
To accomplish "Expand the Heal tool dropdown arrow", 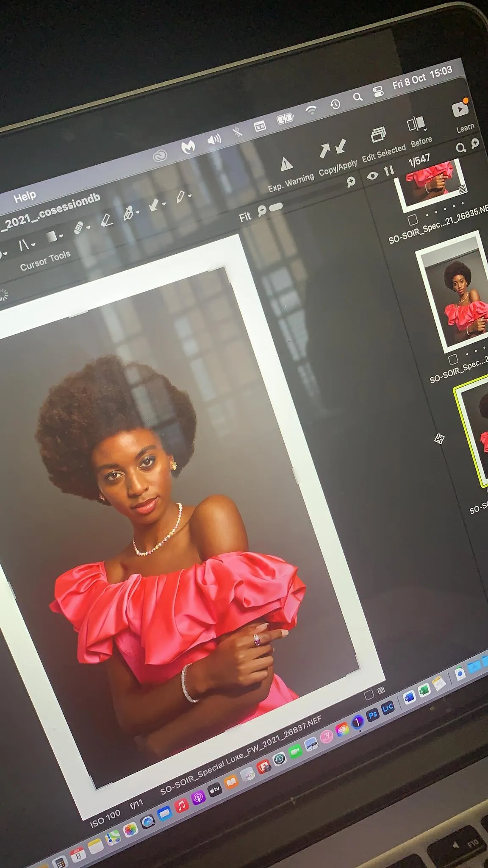I will 88,228.
